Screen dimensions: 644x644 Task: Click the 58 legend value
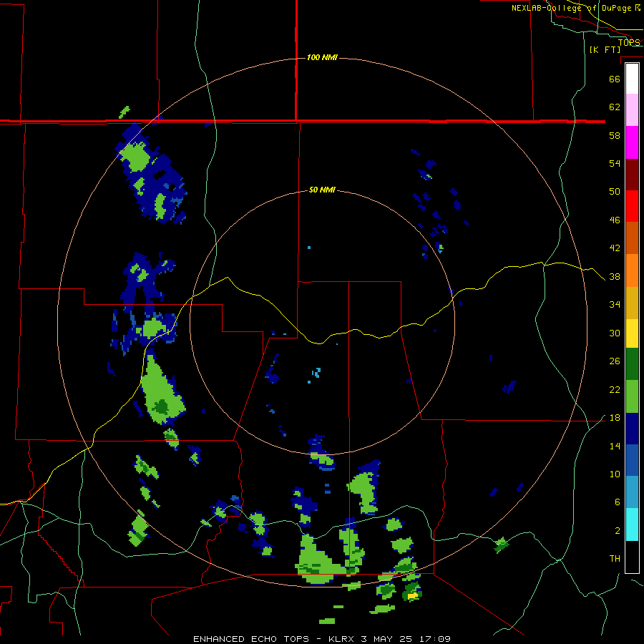615,135
